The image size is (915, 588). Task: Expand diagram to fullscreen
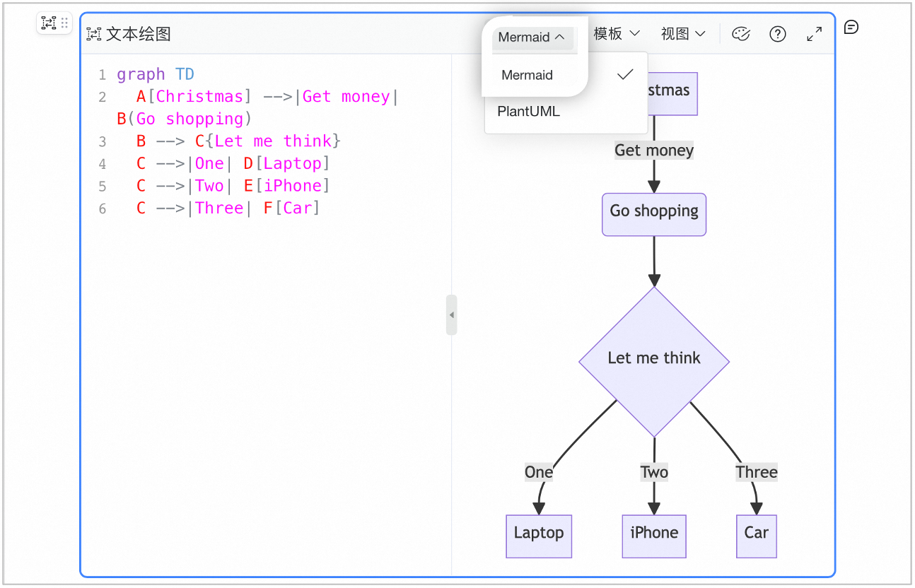815,34
